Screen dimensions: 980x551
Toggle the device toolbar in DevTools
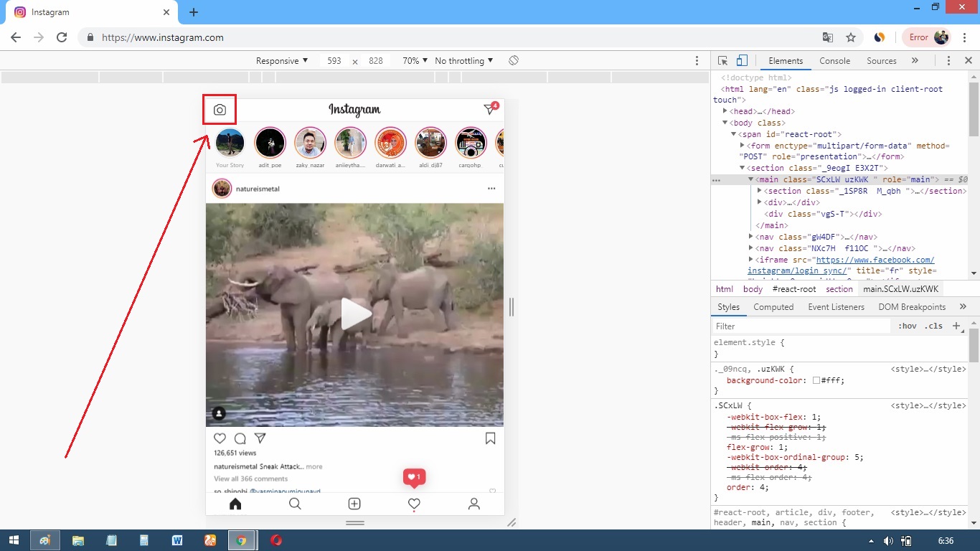click(742, 61)
